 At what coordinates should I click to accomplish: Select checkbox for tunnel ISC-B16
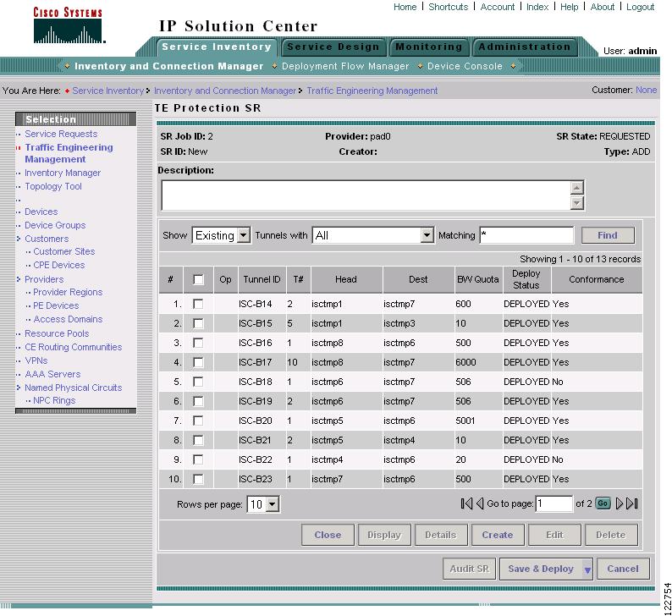(x=198, y=344)
